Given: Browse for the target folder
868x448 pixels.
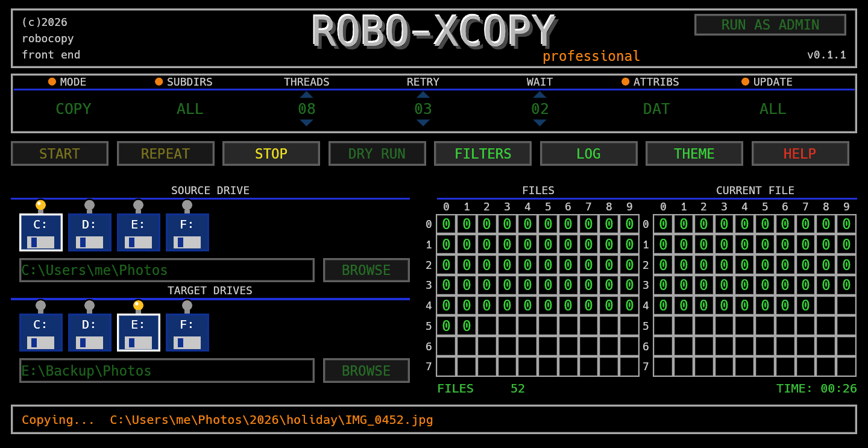Looking at the screenshot, I should 366,371.
